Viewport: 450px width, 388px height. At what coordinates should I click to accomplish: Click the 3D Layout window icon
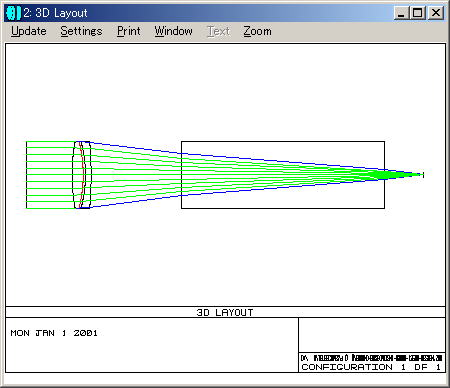coord(13,13)
